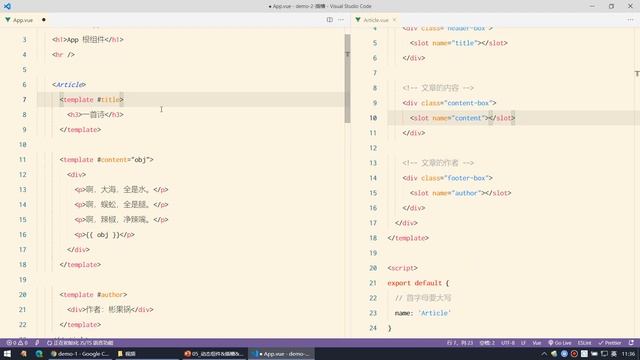Open the Windows Start menu
This screenshot has width=640, height=360.
pyautogui.click(x=7, y=354)
